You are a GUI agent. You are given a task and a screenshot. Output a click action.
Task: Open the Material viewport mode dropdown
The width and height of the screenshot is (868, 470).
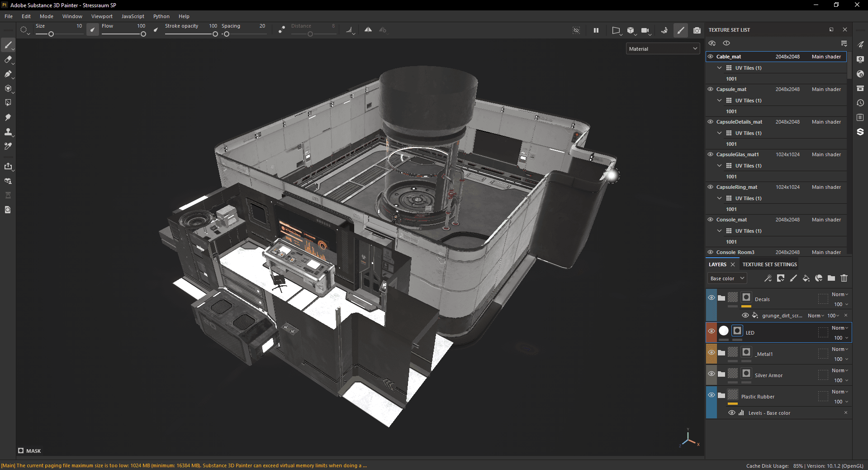[x=663, y=49]
